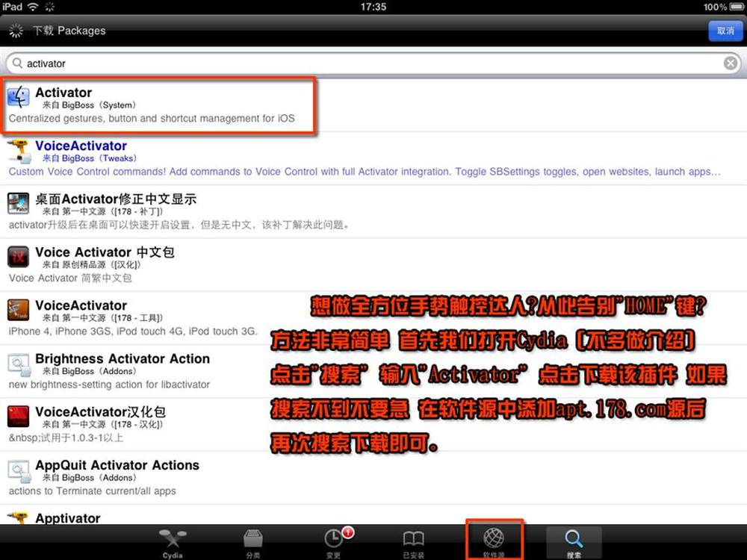The image size is (747, 560).
Task: Click the magnifier icon in the search field
Action: point(17,64)
